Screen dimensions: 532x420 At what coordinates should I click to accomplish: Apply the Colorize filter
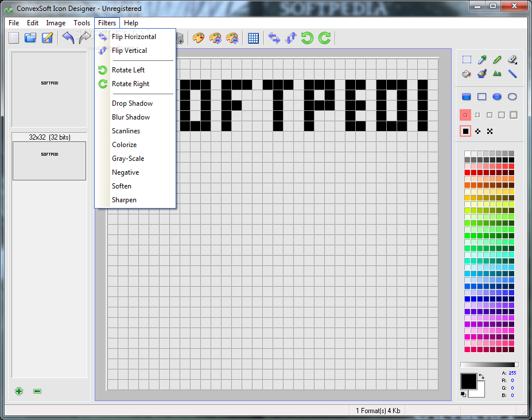pyautogui.click(x=135, y=145)
